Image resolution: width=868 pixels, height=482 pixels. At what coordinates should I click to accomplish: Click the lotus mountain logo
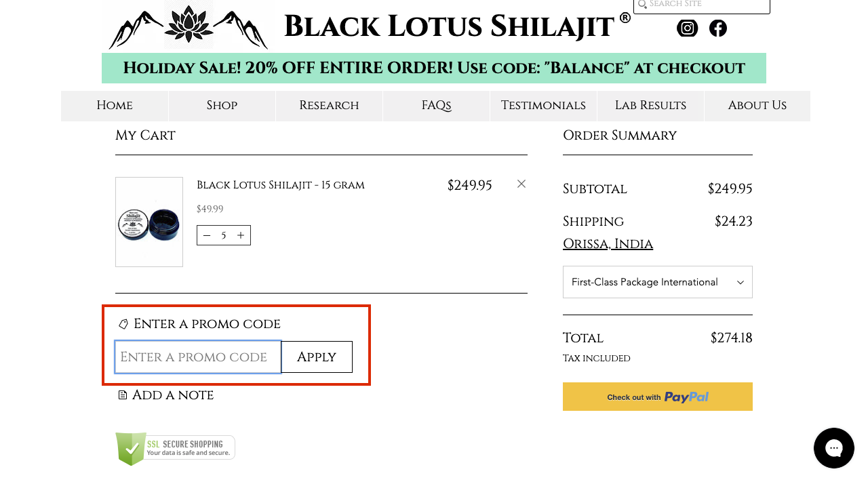click(189, 25)
